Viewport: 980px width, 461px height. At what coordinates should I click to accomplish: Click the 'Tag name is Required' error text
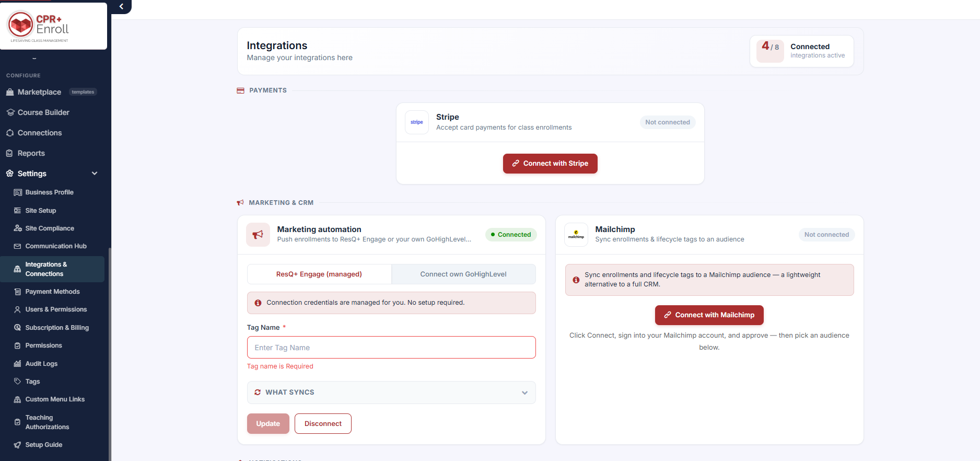point(280,366)
